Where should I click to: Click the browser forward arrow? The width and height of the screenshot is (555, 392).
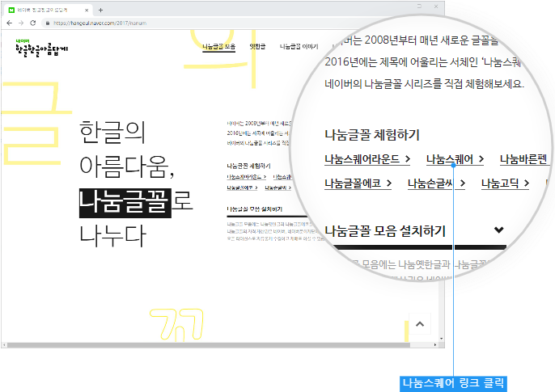click(21, 23)
